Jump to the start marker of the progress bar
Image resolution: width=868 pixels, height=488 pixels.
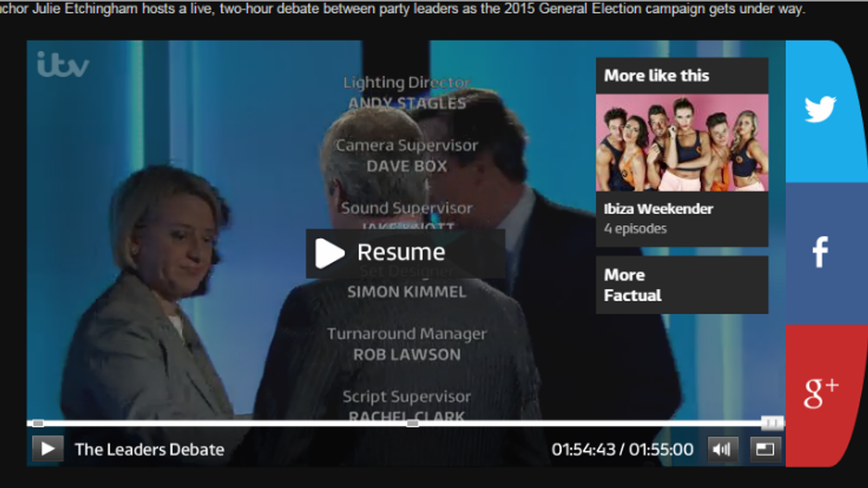(x=38, y=423)
